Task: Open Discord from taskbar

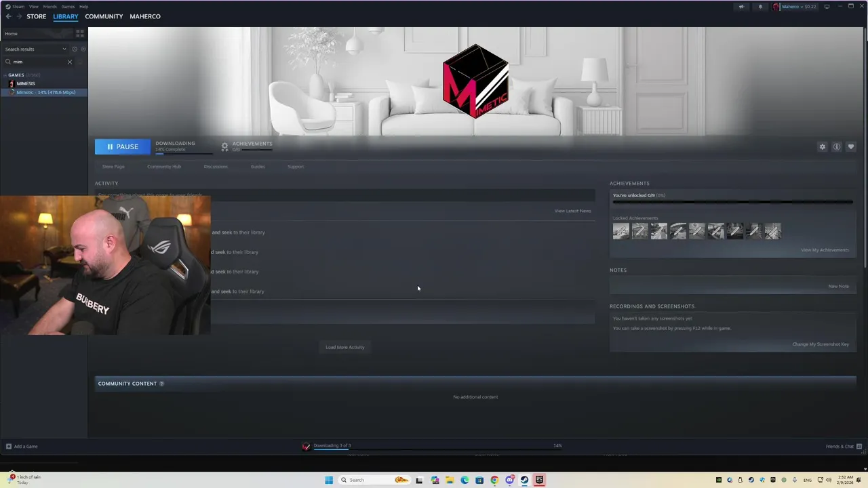Action: coord(509,480)
